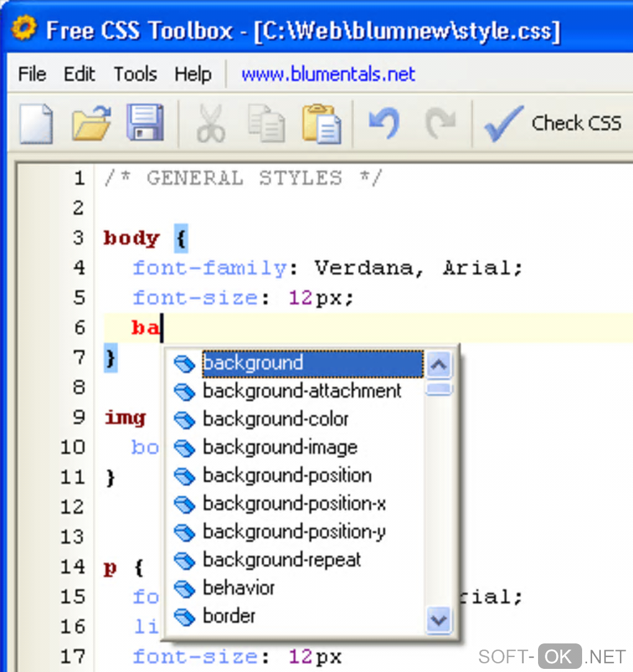
Task: Click the body selector on line 3
Action: (x=132, y=238)
